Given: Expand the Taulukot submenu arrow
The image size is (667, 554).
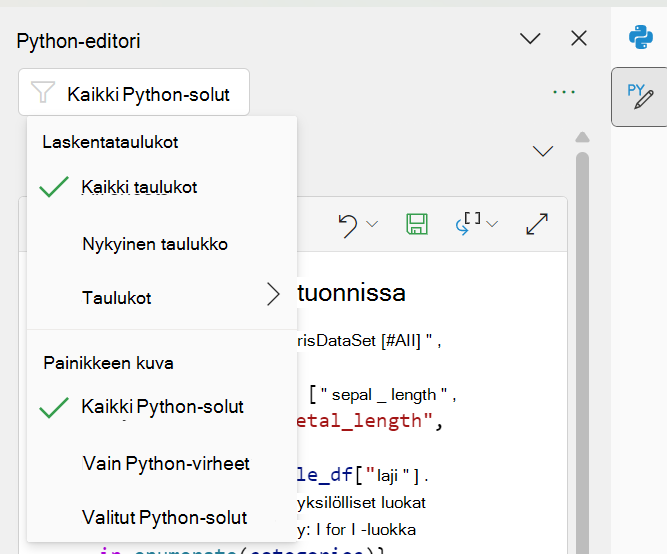Looking at the screenshot, I should click(273, 294).
